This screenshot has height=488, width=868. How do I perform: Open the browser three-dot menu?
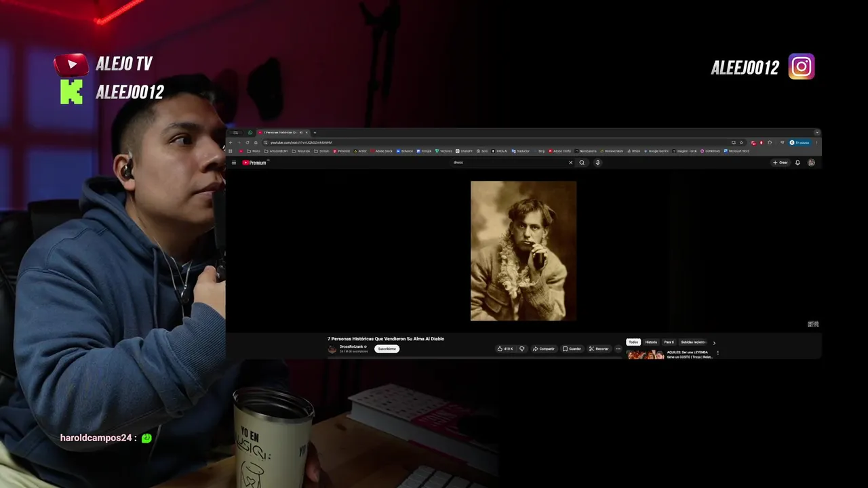816,142
